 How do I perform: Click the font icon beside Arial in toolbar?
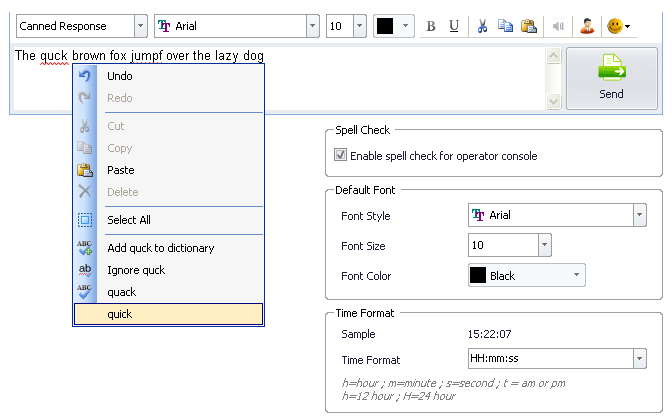click(x=164, y=26)
